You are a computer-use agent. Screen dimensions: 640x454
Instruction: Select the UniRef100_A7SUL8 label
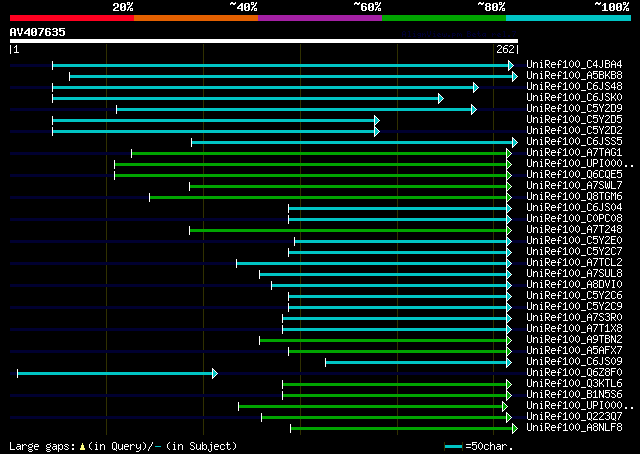click(x=574, y=274)
